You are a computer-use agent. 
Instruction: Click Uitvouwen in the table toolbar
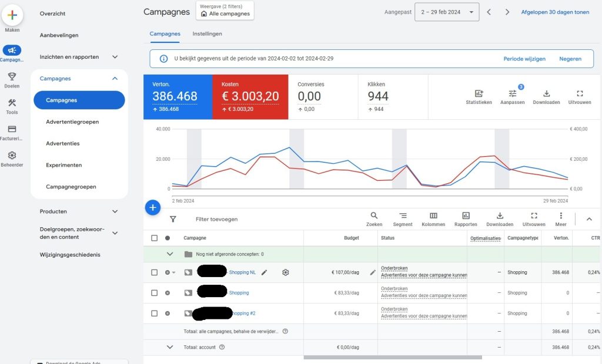(x=534, y=215)
